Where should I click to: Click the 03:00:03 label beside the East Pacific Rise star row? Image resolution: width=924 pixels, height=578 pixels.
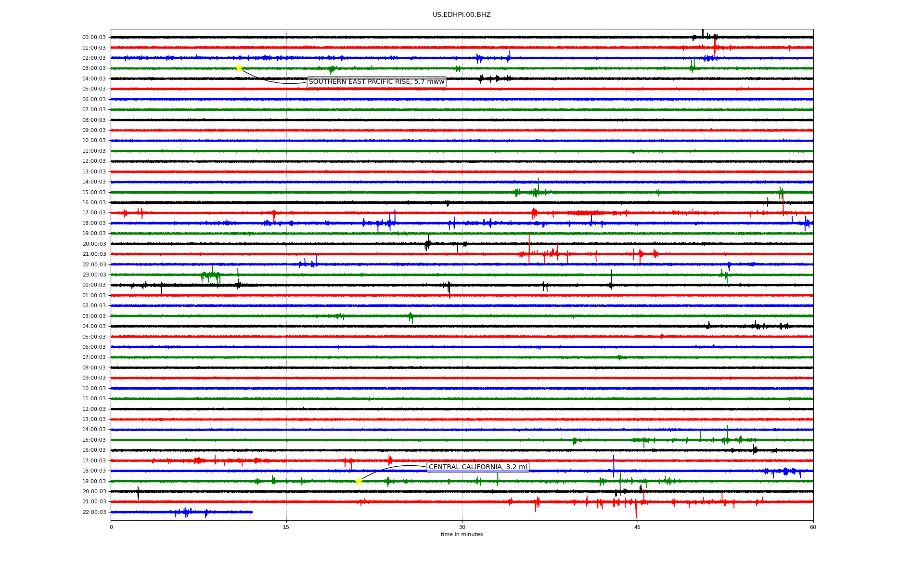point(94,68)
